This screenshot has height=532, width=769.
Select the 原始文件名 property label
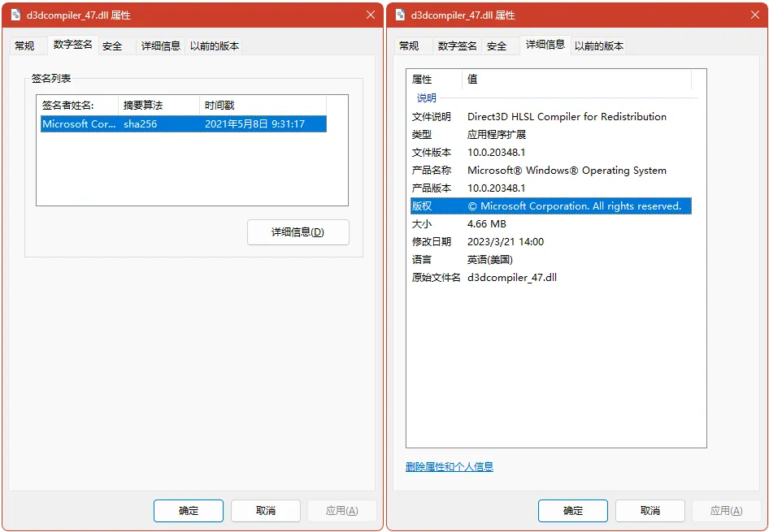pyautogui.click(x=436, y=277)
